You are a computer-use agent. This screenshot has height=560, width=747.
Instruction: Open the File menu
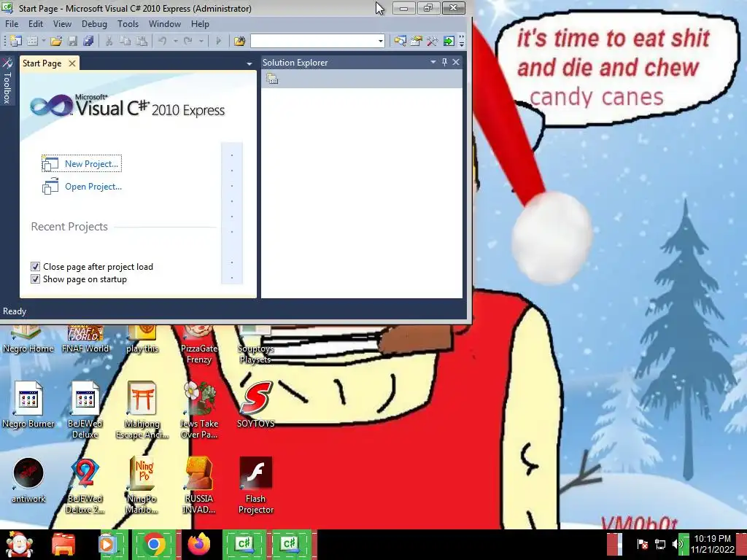pos(12,24)
